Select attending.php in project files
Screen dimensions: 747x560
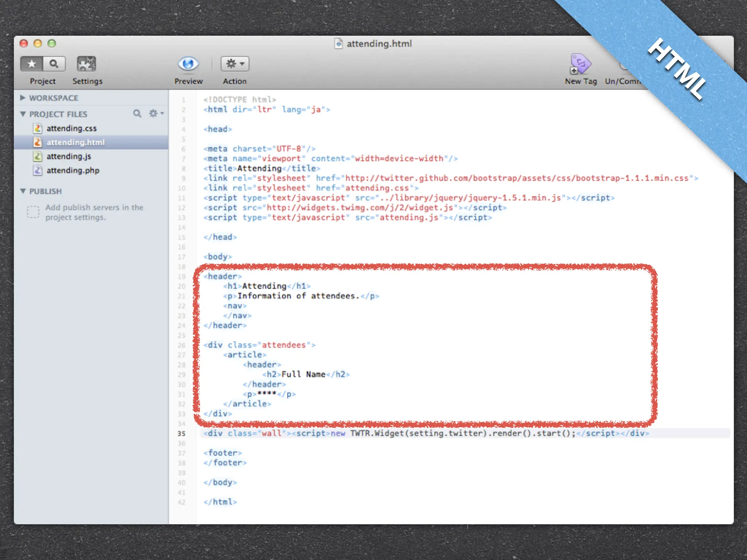point(73,170)
